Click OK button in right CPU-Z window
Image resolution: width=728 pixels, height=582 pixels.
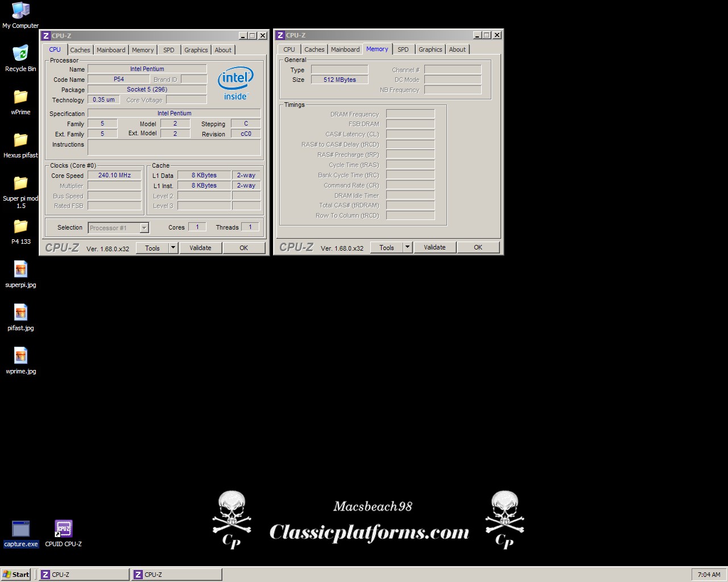point(478,247)
